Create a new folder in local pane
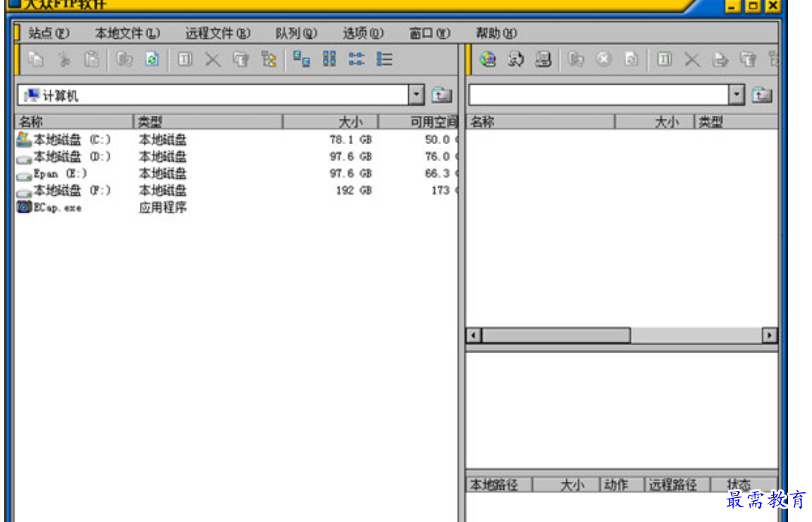This screenshot has width=812, height=522. coord(240,59)
